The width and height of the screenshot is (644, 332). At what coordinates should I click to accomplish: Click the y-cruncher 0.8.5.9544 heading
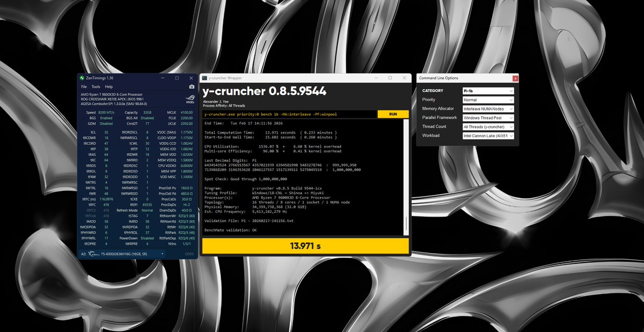click(264, 91)
